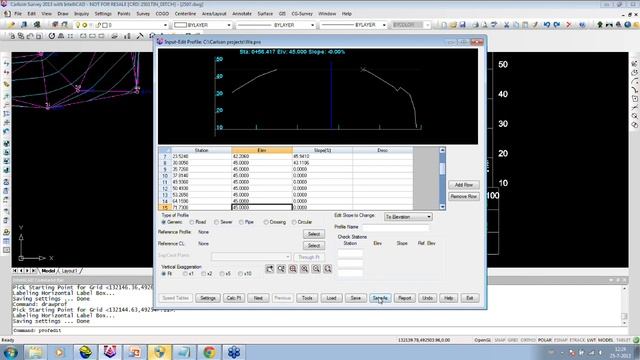Click the Paste clipboard icon

pyautogui.click(x=525, y=25)
